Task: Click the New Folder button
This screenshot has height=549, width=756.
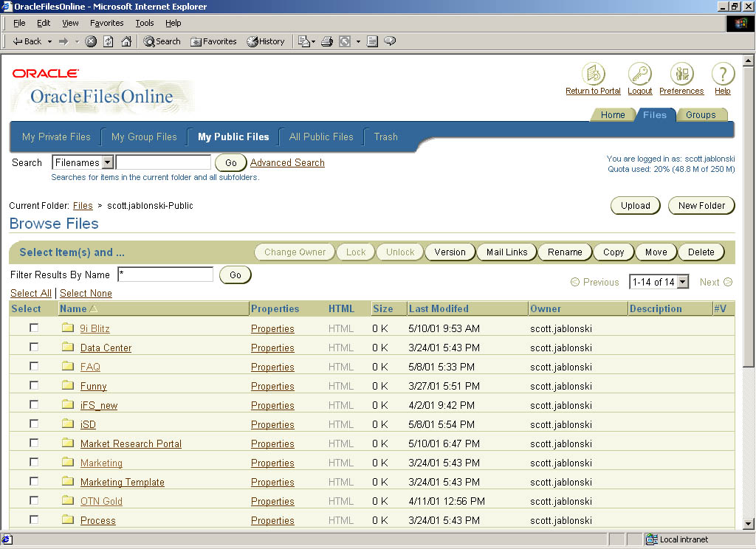Action: 701,206
